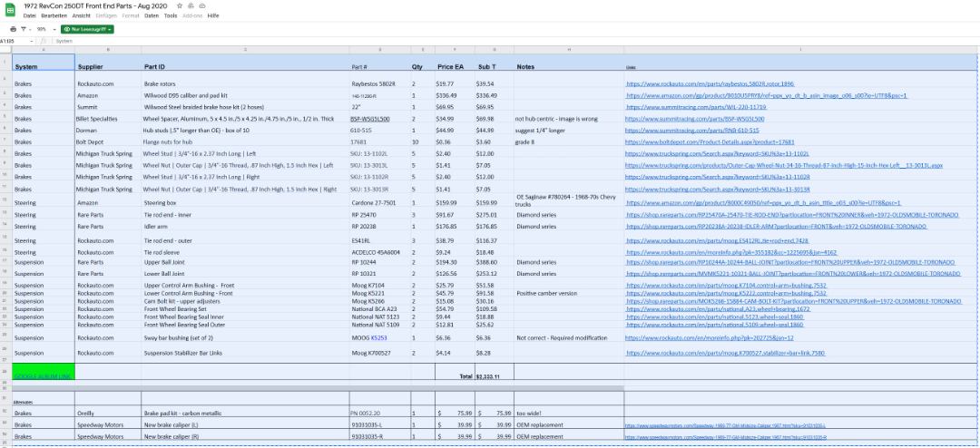Select the too wide! note cell
Image resolution: width=980 pixels, height=448 pixels.
tap(568, 413)
